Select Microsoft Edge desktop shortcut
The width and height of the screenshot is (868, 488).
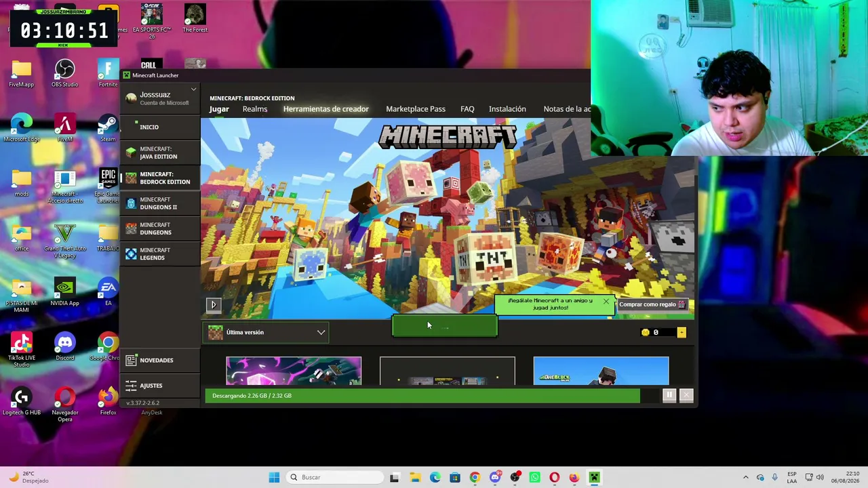coord(22,128)
